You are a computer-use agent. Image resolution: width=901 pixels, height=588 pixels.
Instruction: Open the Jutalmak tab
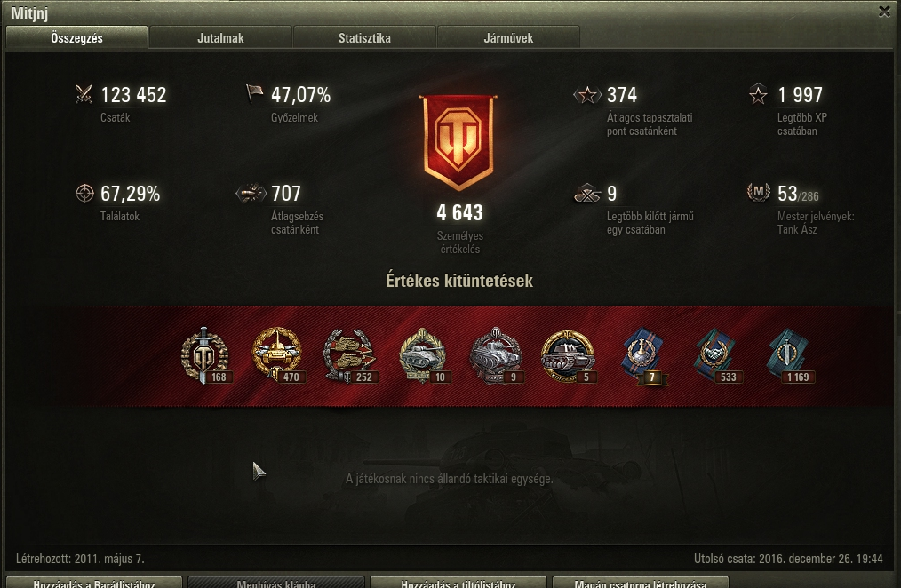point(220,38)
